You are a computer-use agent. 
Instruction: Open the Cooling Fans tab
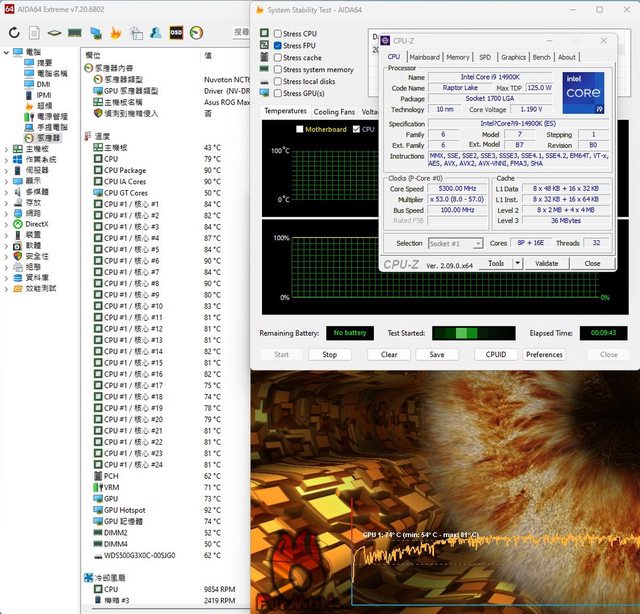tap(333, 112)
